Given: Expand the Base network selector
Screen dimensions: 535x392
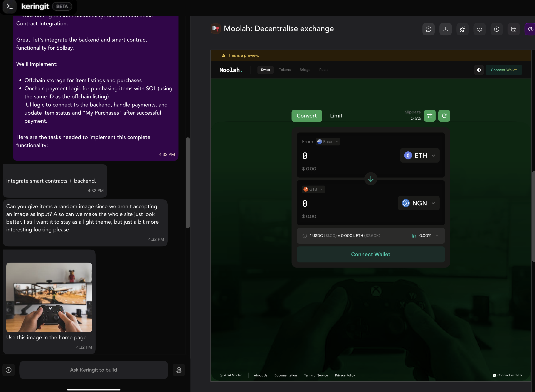Looking at the screenshot, I should point(328,142).
